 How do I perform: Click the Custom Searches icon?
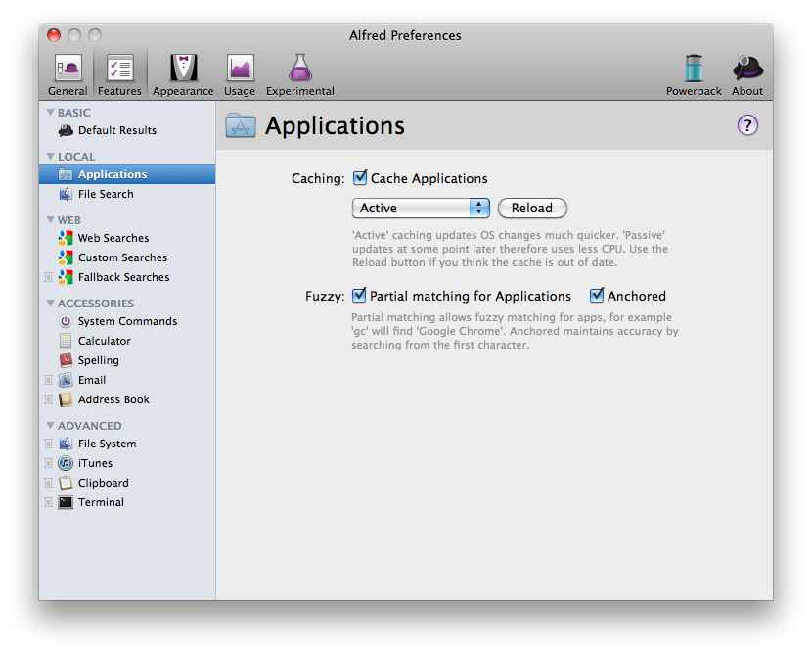pyautogui.click(x=66, y=257)
